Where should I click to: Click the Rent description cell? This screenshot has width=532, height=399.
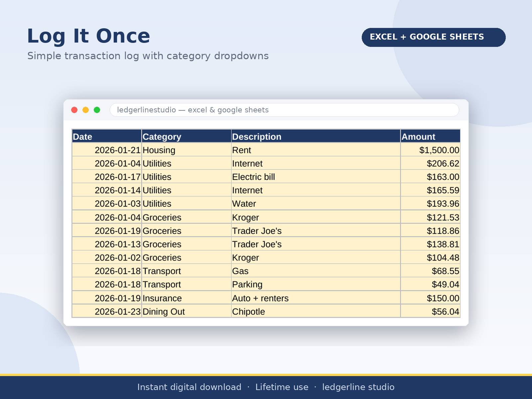click(316, 150)
